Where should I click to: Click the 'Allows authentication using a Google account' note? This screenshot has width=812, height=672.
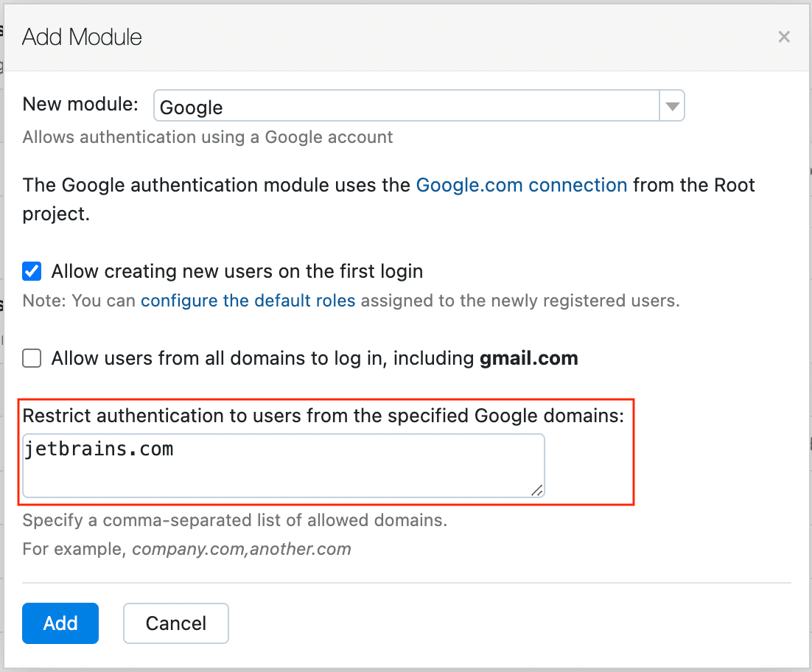tap(207, 137)
